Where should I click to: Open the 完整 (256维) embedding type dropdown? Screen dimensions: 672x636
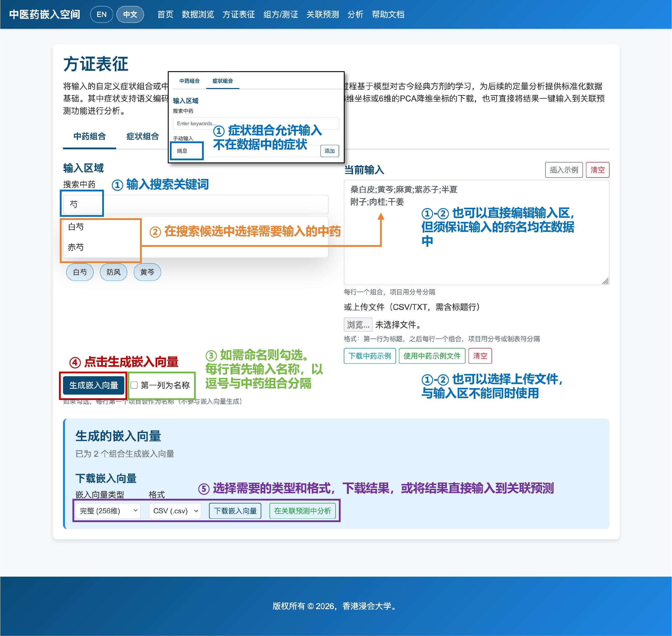click(x=108, y=511)
